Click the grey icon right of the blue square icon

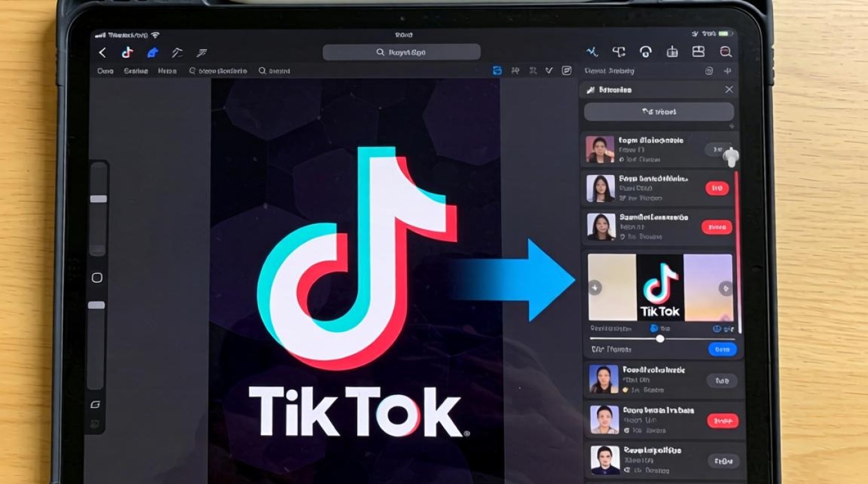coord(515,71)
